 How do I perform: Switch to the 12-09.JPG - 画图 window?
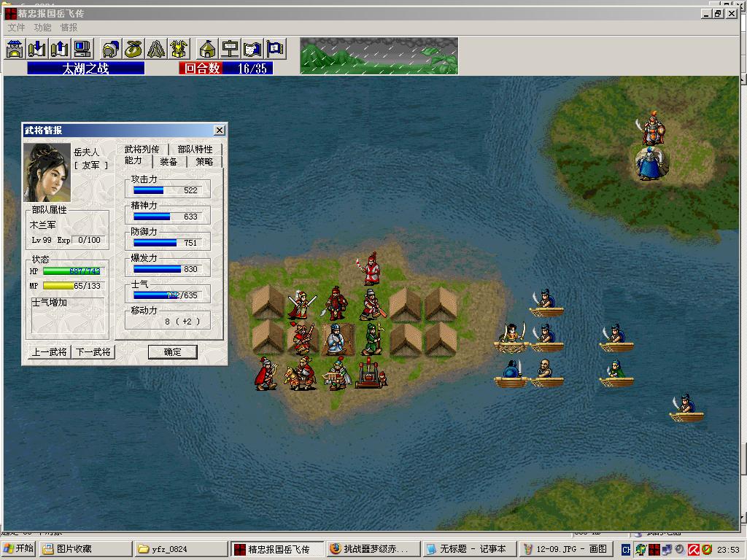click(x=565, y=548)
